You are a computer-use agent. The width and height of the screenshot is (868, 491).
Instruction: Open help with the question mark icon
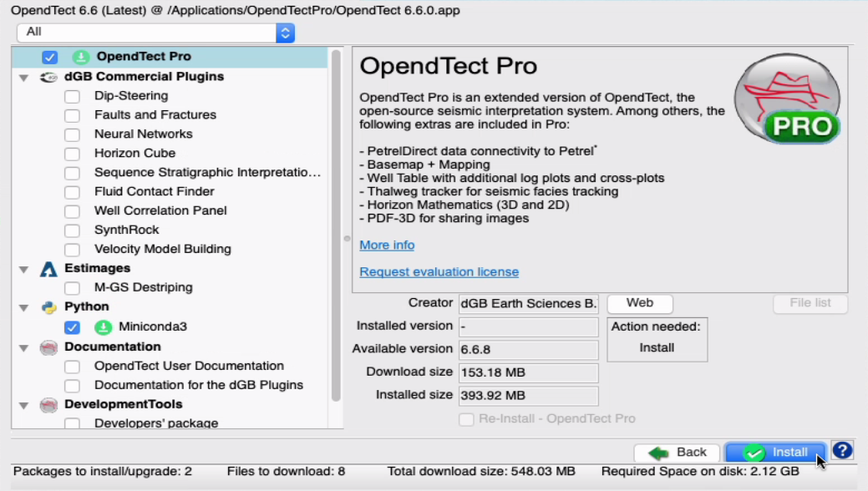(842, 451)
